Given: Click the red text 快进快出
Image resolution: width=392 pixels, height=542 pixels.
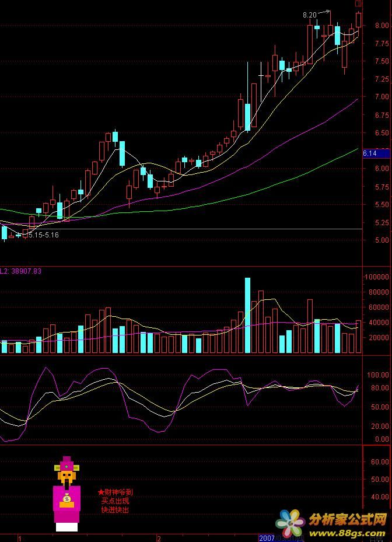Looking at the screenshot, I should point(115,509).
